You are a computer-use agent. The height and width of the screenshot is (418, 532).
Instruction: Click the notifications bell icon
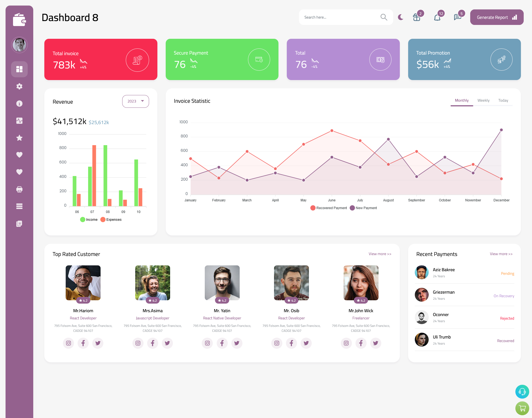click(x=438, y=17)
